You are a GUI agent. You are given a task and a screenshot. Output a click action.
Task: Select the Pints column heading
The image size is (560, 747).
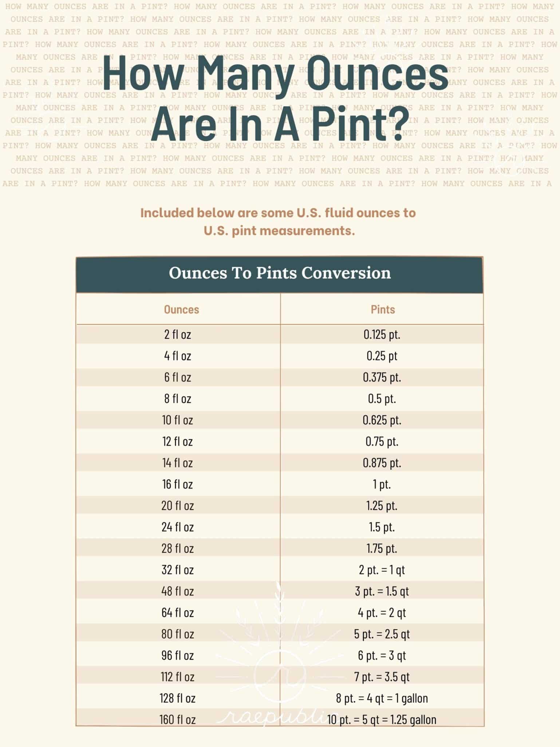click(x=383, y=309)
